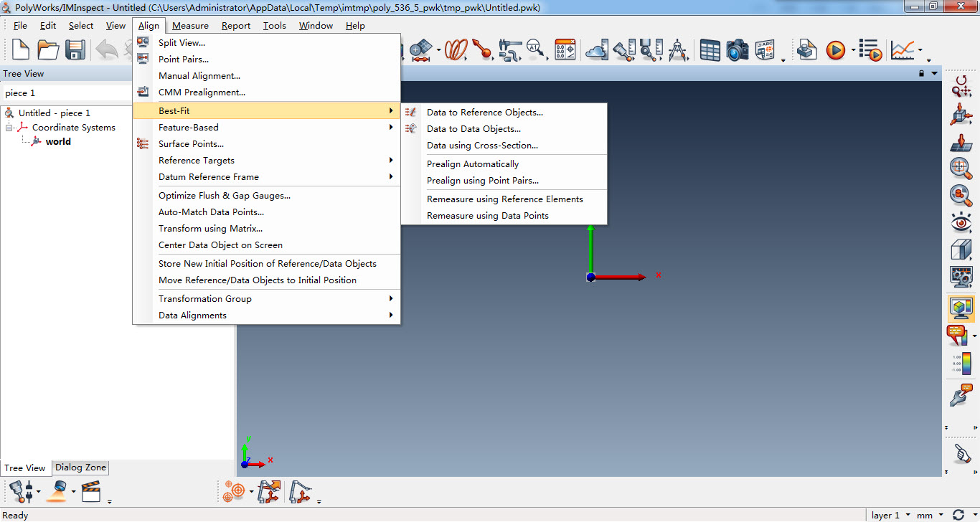Open the dropdown arrow next to the line chart icon
This screenshot has height=522, width=980.
click(x=921, y=50)
